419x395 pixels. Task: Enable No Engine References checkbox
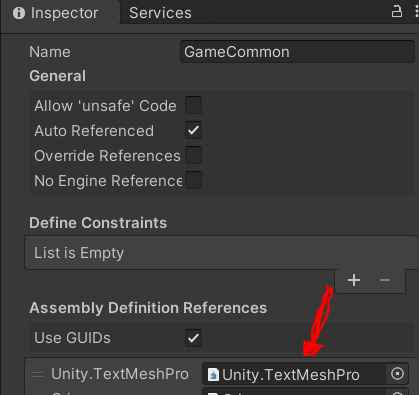click(x=193, y=180)
